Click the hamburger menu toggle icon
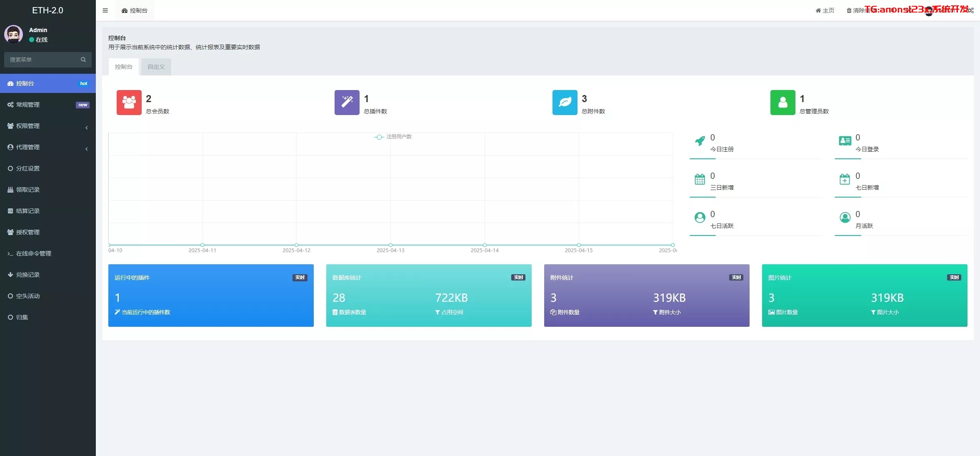 tap(105, 10)
